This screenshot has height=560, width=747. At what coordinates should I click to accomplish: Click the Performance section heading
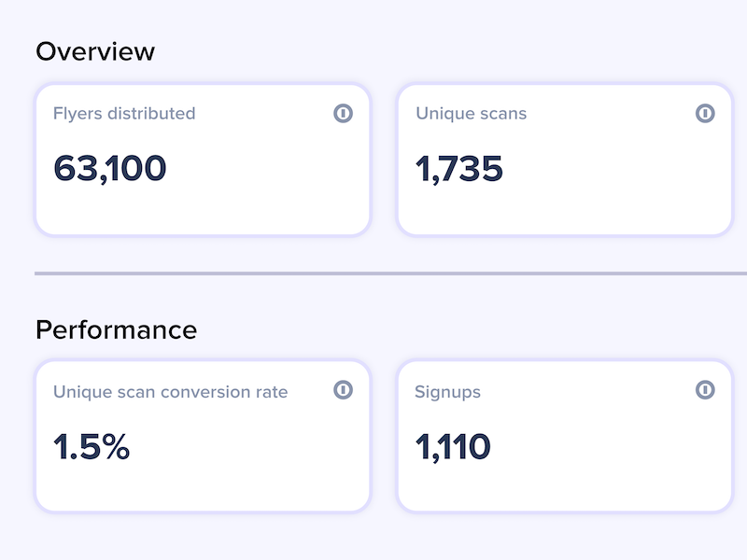(x=116, y=329)
